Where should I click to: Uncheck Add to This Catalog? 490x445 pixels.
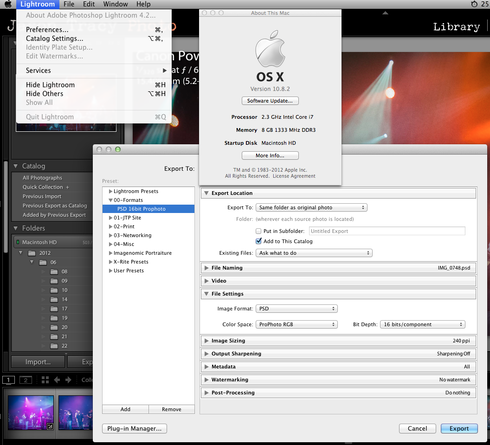pos(258,241)
